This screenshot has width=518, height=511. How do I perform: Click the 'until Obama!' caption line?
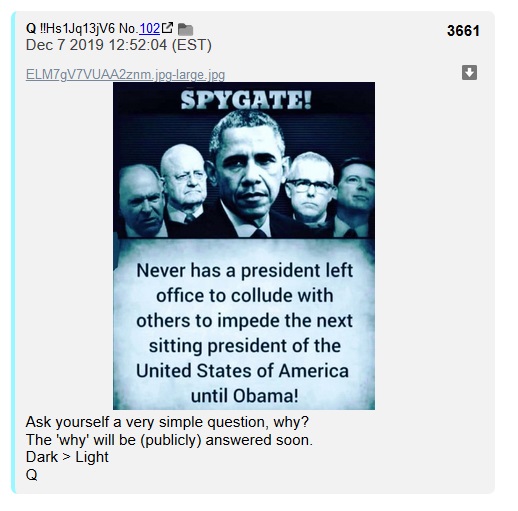click(244, 396)
